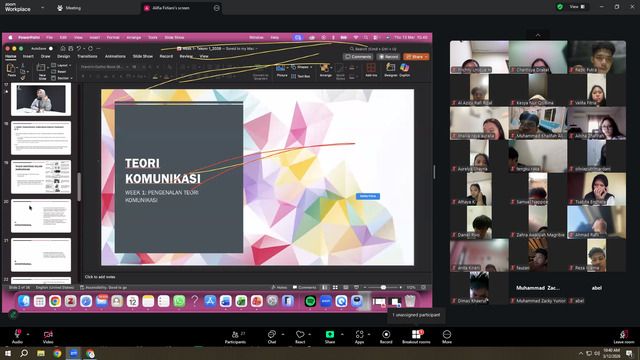The height and width of the screenshot is (360, 640).
Task: Click the Normal view icon in status bar
Action: (x=324, y=287)
